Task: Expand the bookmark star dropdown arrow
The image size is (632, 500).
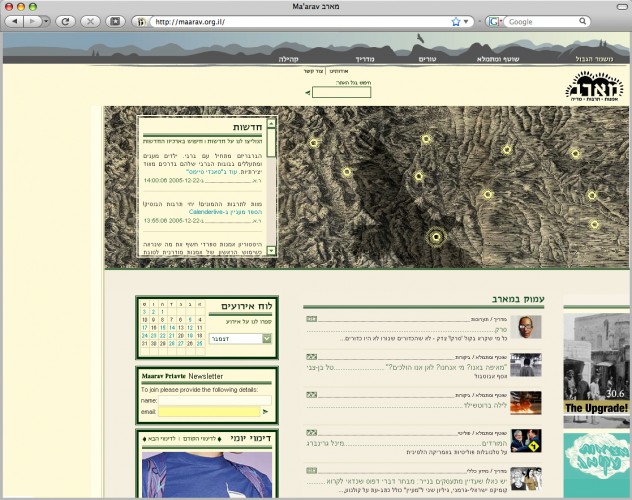Action: [x=466, y=21]
